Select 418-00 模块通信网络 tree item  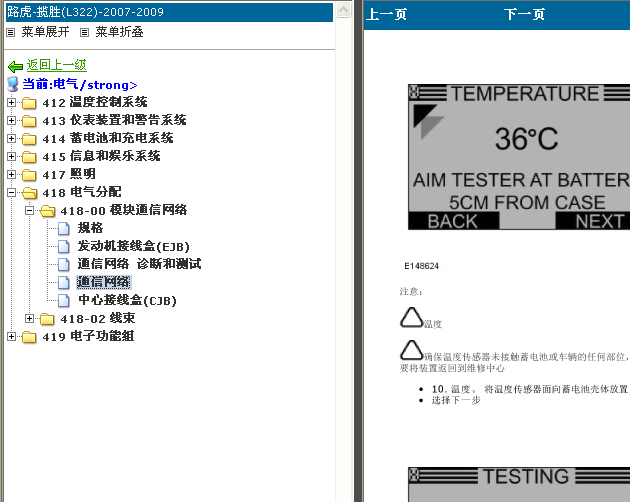[x=124, y=210]
